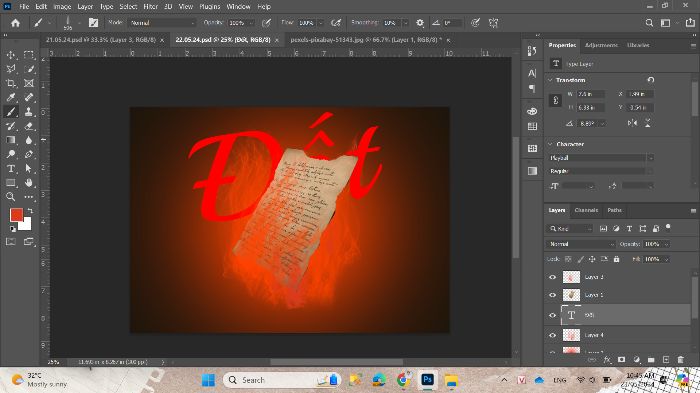Open Windows taskbar Search box

(x=282, y=380)
